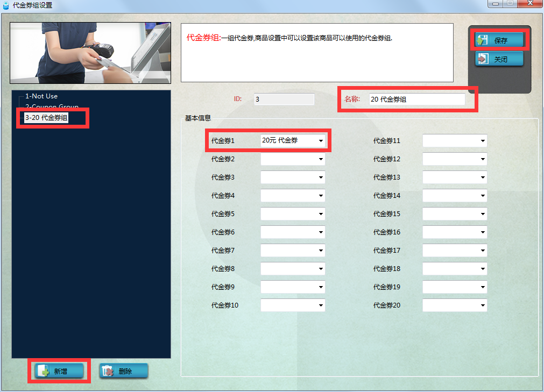
Task: Click the 新增 add button
Action: tap(59, 371)
